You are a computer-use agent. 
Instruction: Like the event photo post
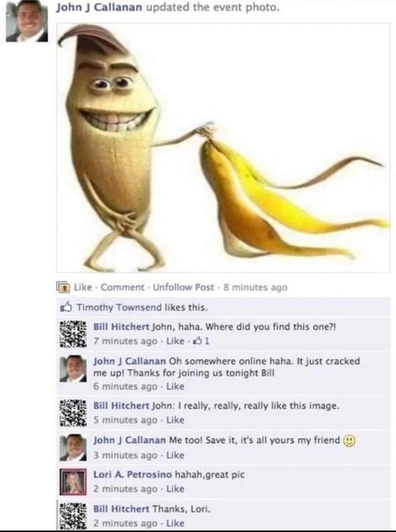(83, 287)
